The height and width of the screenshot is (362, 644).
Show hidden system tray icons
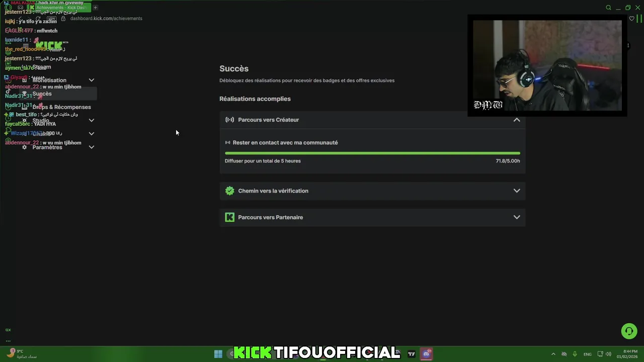553,354
